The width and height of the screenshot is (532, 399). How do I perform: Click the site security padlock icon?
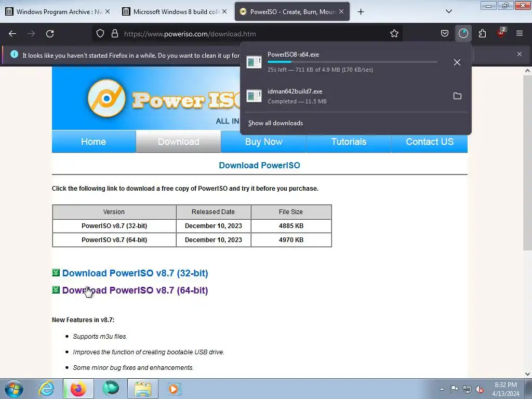(115, 34)
